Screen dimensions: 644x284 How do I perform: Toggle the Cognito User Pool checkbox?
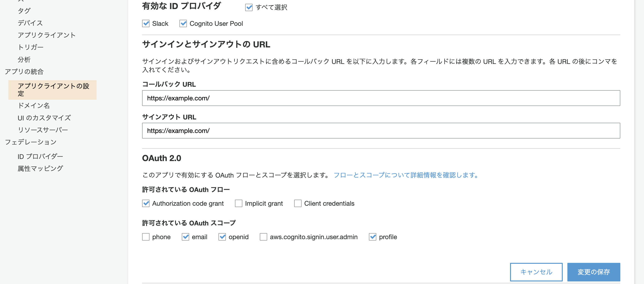(183, 23)
